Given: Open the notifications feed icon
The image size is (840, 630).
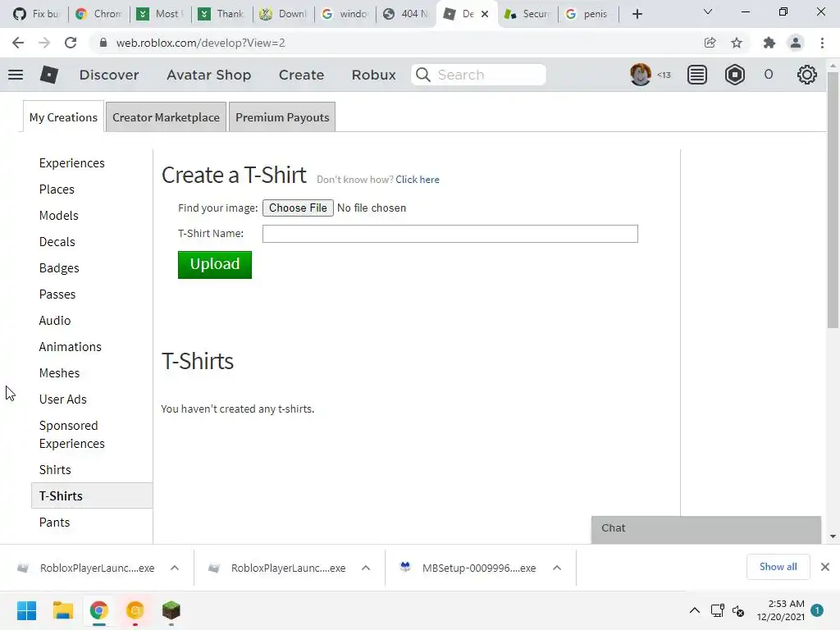Looking at the screenshot, I should point(697,75).
